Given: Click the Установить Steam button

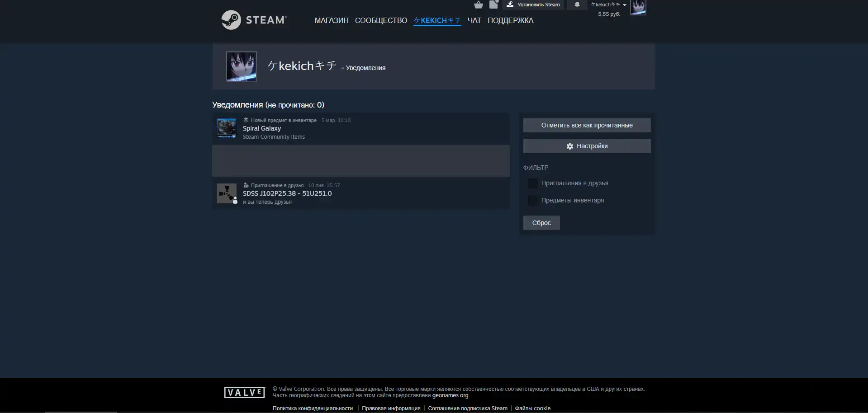Looking at the screenshot, I should pyautogui.click(x=533, y=5).
